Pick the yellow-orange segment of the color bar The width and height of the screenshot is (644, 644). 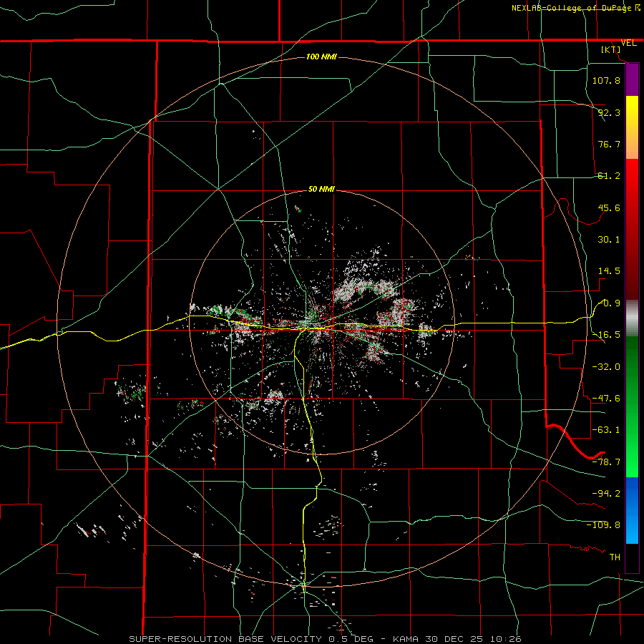[632, 127]
